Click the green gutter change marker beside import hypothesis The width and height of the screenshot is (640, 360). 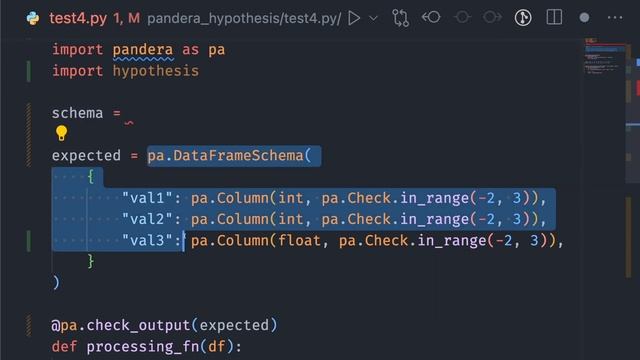(x=29, y=71)
